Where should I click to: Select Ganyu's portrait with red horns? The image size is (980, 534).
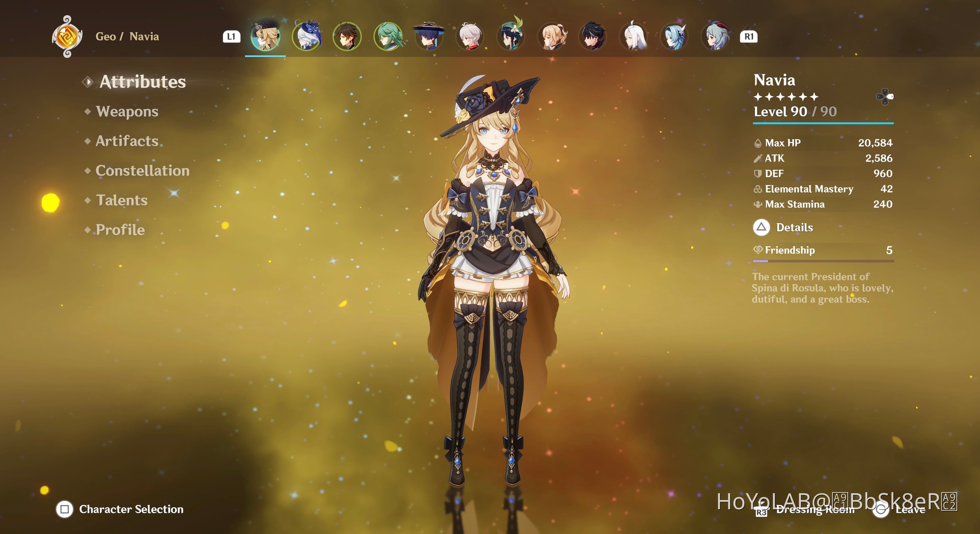tap(716, 36)
